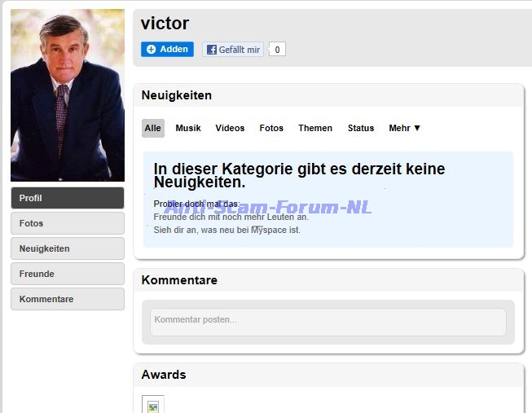532x413 pixels.
Task: Click the Adden friend button
Action: click(167, 50)
